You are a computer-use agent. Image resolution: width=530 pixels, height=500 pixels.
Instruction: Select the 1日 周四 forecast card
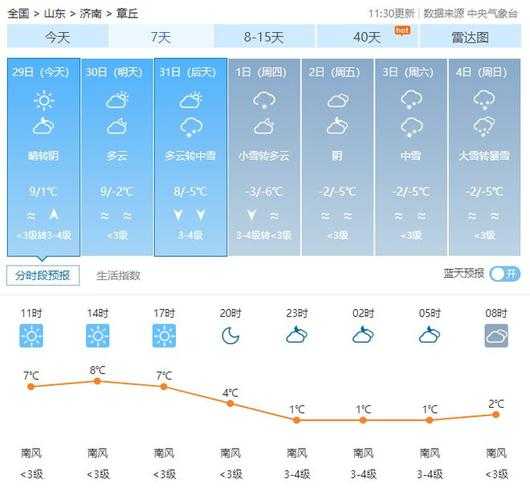(x=264, y=157)
